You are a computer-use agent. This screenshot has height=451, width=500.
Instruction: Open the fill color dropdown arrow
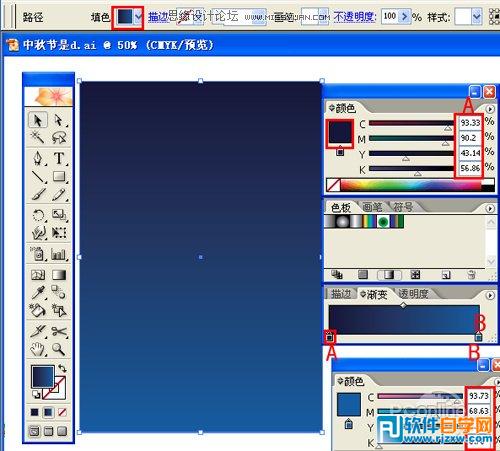(x=138, y=16)
